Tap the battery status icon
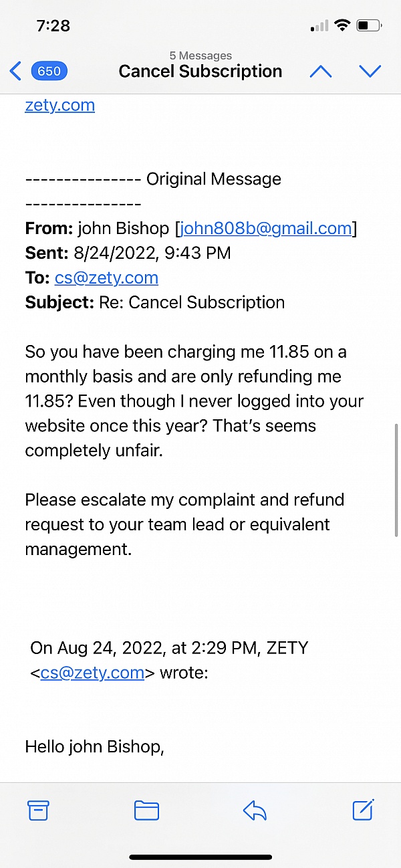This screenshot has width=401, height=868. pyautogui.click(x=368, y=26)
